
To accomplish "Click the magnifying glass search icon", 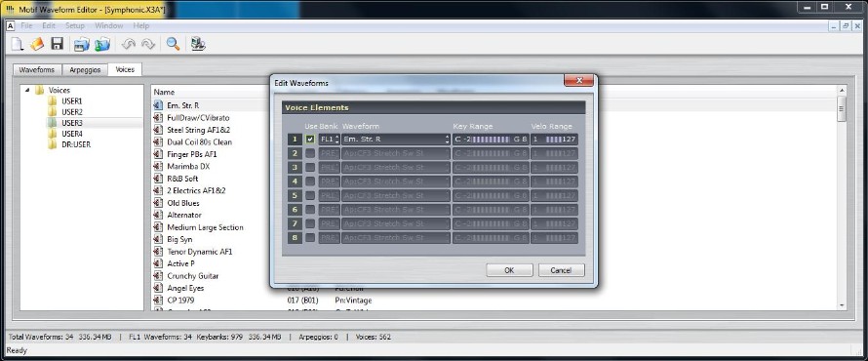I will 173,44.
